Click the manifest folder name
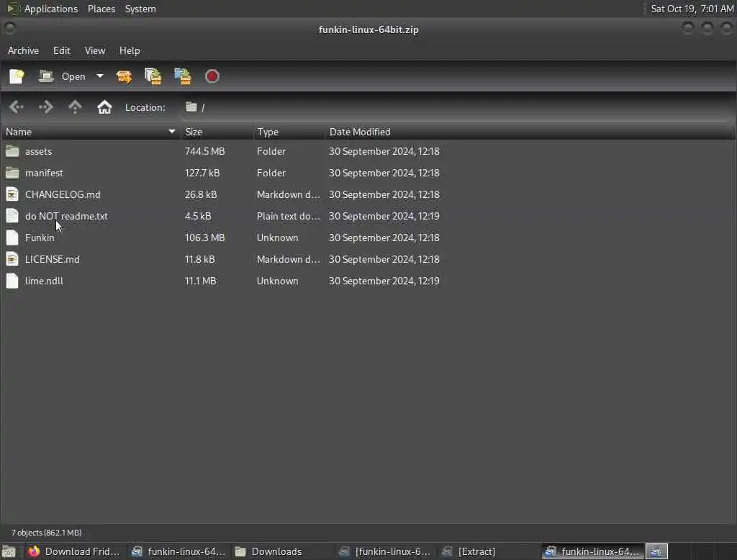Viewport: 737px width, 560px height. click(44, 173)
